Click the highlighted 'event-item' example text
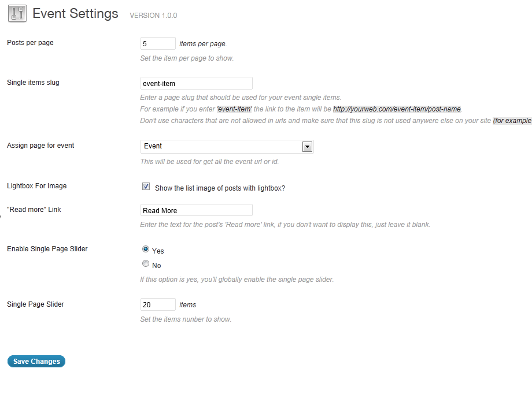This screenshot has width=532, height=402. 234,109
